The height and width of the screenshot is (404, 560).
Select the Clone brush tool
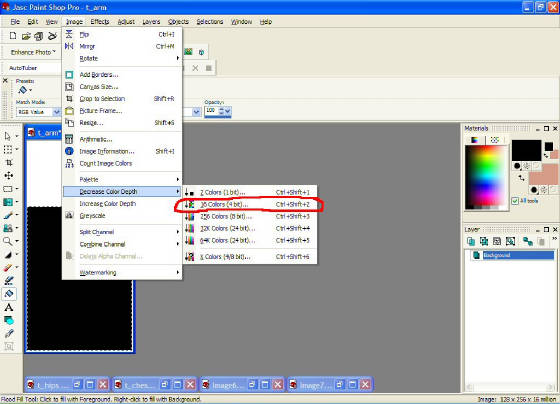[8, 228]
